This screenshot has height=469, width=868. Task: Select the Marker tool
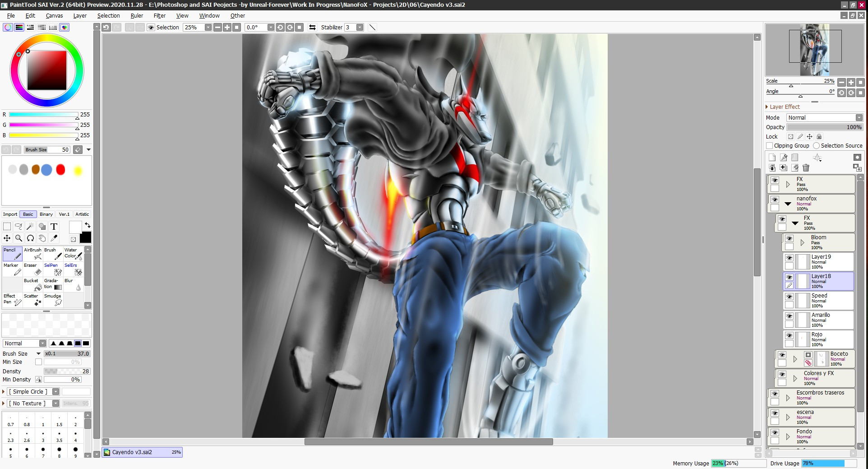pos(12,269)
